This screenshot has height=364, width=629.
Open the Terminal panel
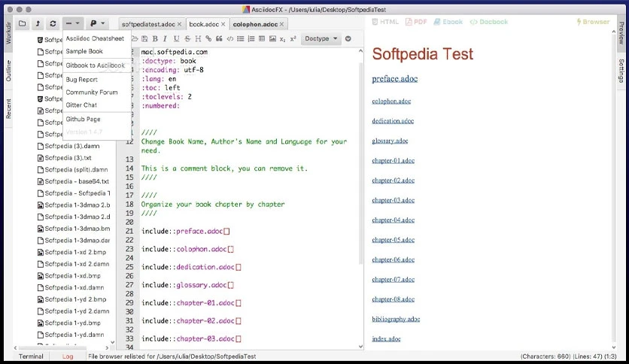pos(31,356)
